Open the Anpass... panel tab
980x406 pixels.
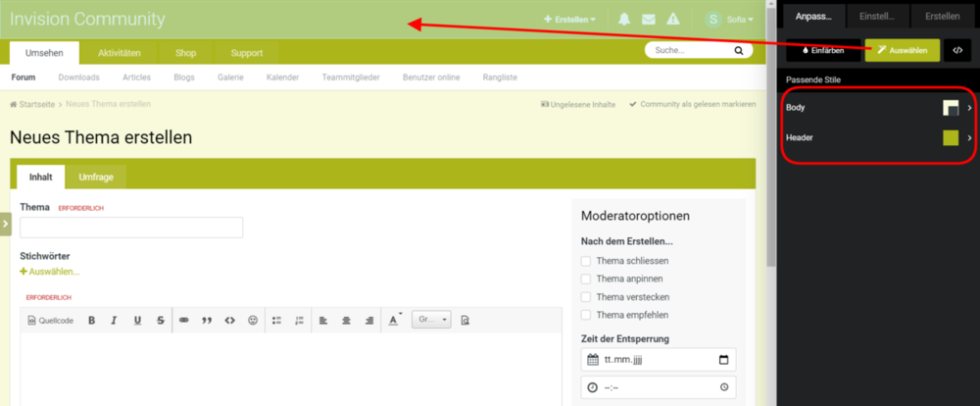(x=813, y=17)
